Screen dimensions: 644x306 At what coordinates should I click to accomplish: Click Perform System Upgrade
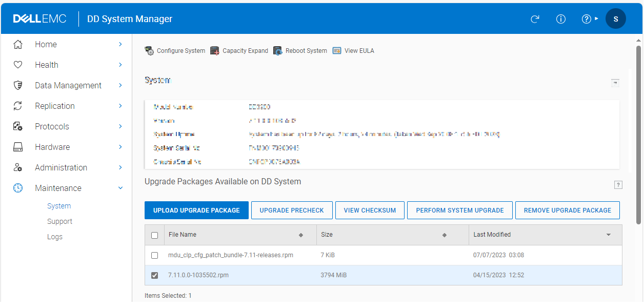pos(459,210)
